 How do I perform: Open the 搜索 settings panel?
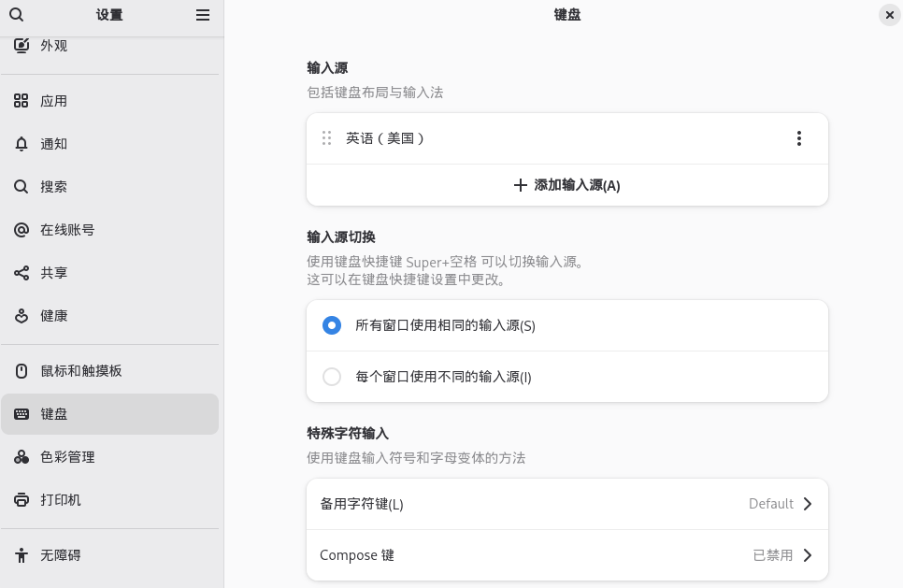(x=54, y=187)
